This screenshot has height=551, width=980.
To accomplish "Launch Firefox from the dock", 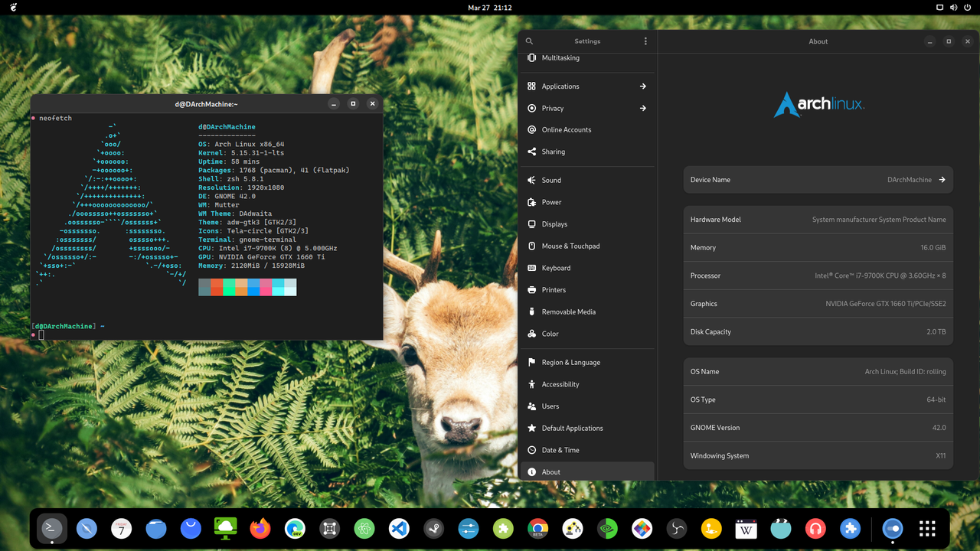I will click(x=260, y=528).
